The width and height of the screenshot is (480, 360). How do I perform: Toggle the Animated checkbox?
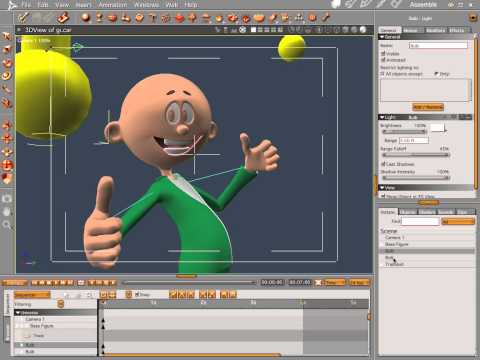(x=383, y=60)
